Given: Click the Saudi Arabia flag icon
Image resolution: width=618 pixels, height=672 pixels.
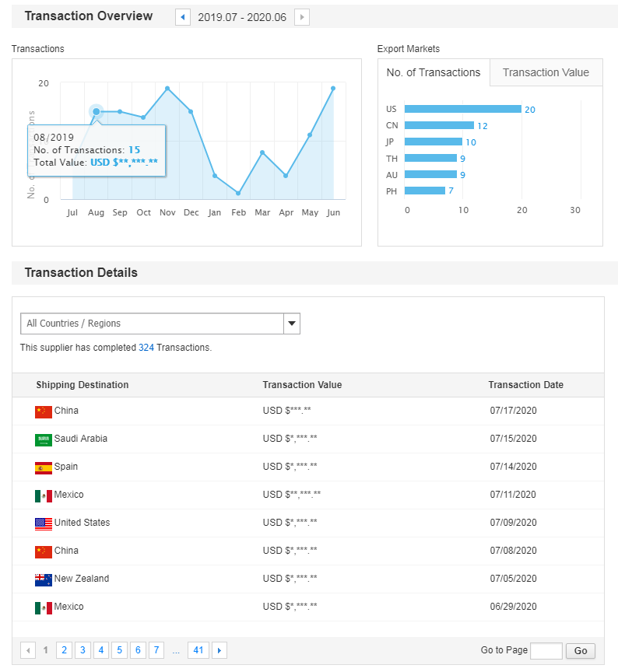Looking at the screenshot, I should tap(44, 439).
